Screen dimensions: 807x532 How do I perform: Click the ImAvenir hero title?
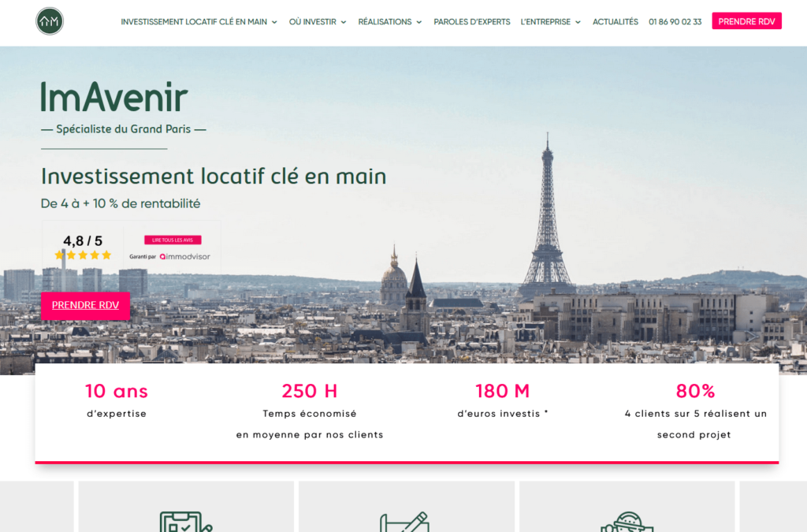coord(114,97)
